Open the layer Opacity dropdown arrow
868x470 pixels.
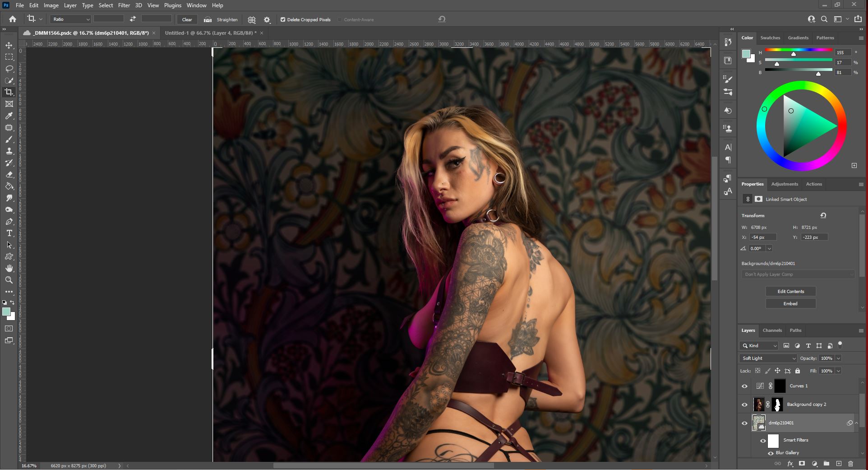838,358
